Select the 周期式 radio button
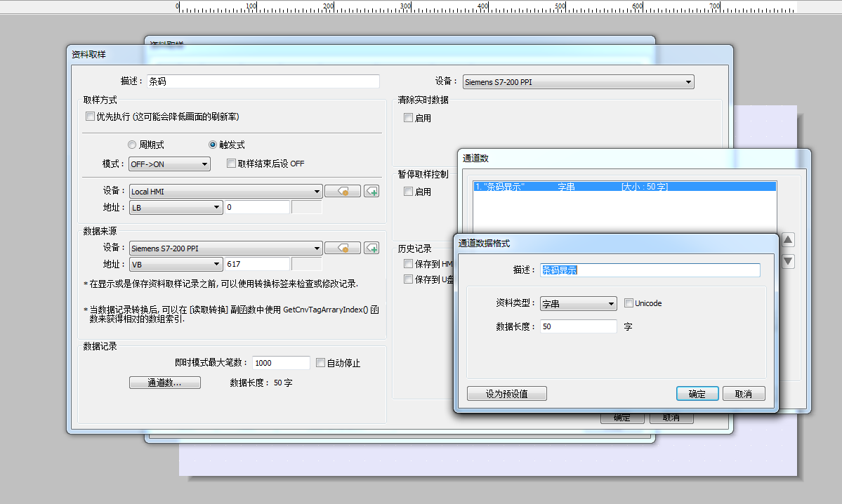The height and width of the screenshot is (504, 842). coord(132,145)
